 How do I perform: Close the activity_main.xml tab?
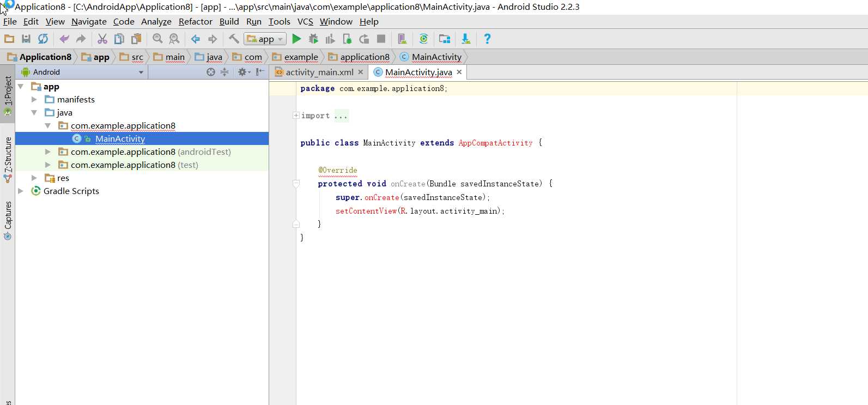(x=361, y=72)
